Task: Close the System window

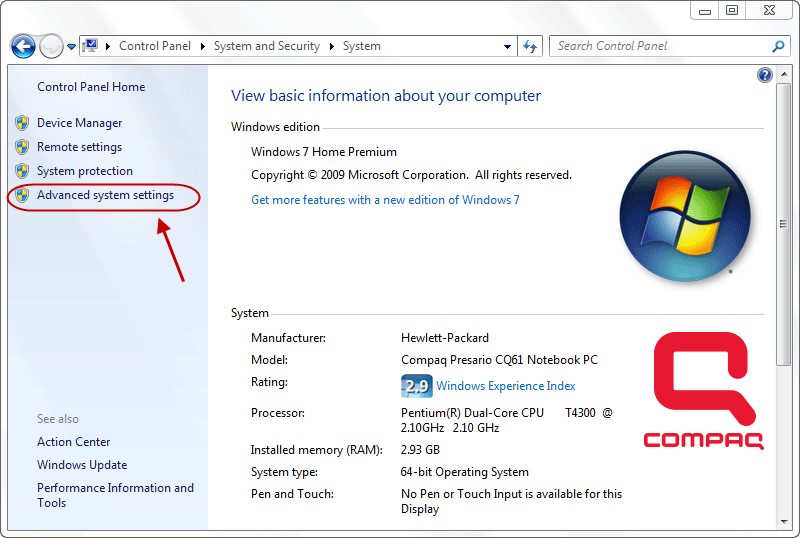Action: click(x=769, y=10)
